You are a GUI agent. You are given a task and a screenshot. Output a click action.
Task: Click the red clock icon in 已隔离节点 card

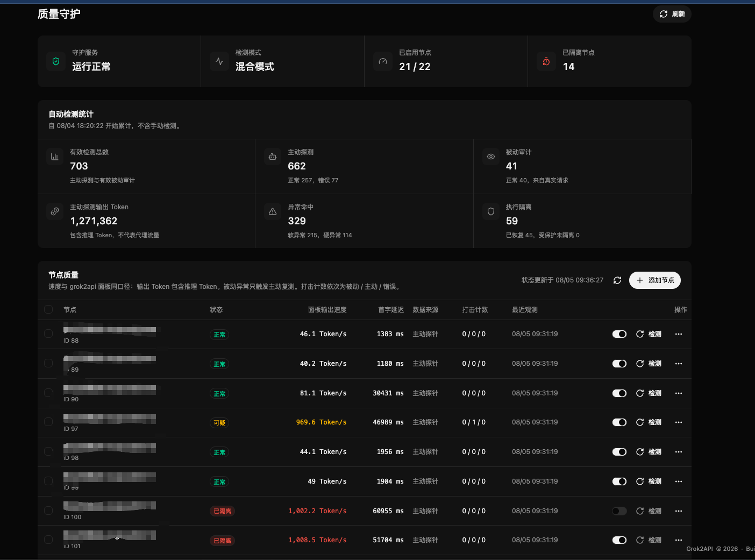546,61
